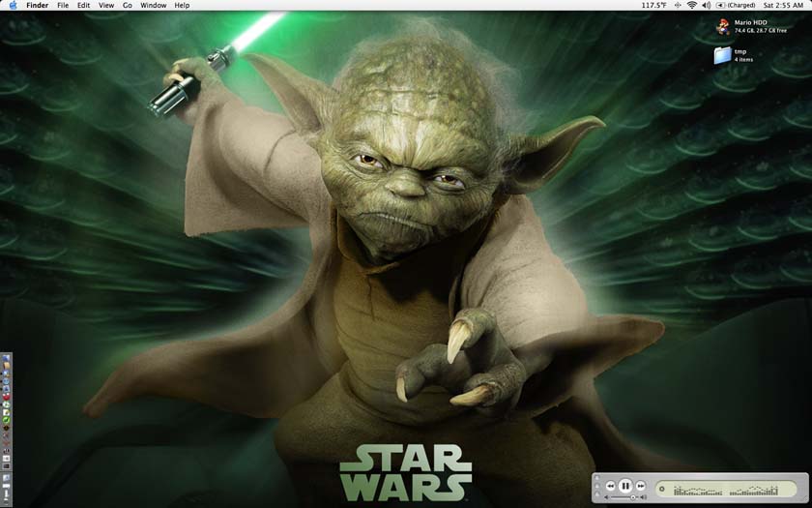
Task: Close the mini player window
Action: click(x=597, y=477)
